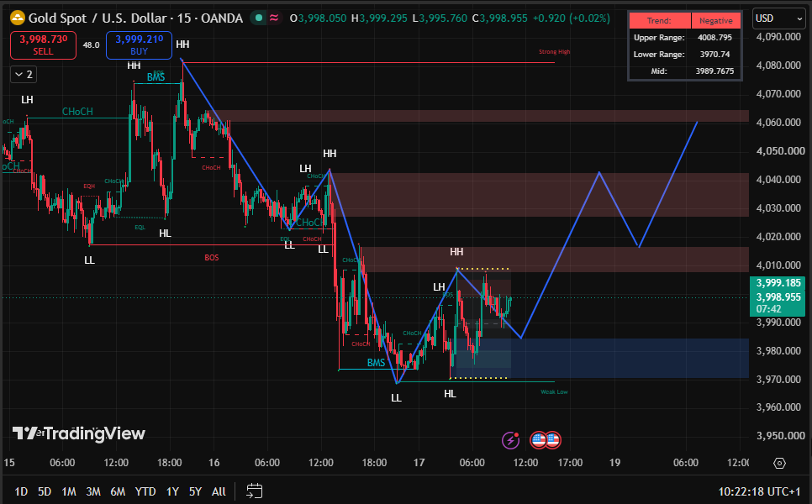Select the 3M time range
The width and height of the screenshot is (812, 504).
click(x=93, y=491)
